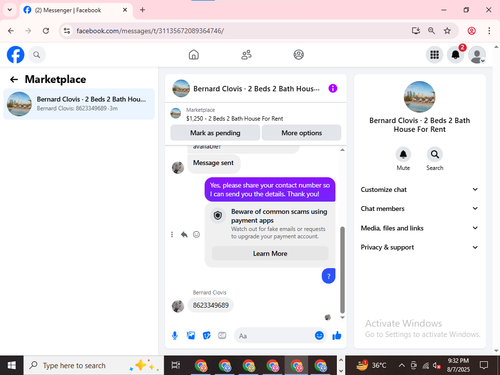This screenshot has width=500, height=375.
Task: Click the install app icon in address bar
Action: coord(415,31)
